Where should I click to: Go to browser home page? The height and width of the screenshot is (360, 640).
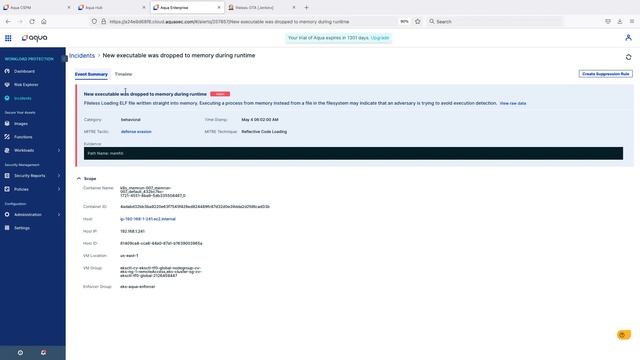coord(44,21)
